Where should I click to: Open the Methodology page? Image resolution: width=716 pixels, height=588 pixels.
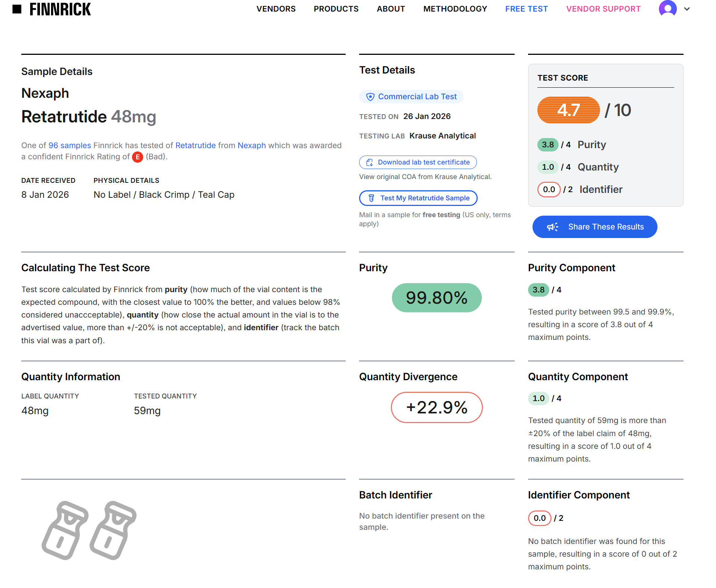pyautogui.click(x=455, y=9)
